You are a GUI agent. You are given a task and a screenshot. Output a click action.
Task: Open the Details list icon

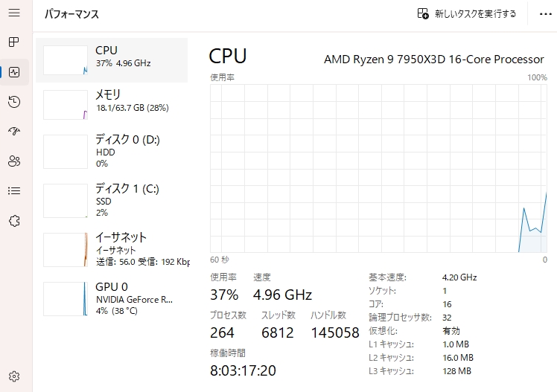[x=13, y=190]
